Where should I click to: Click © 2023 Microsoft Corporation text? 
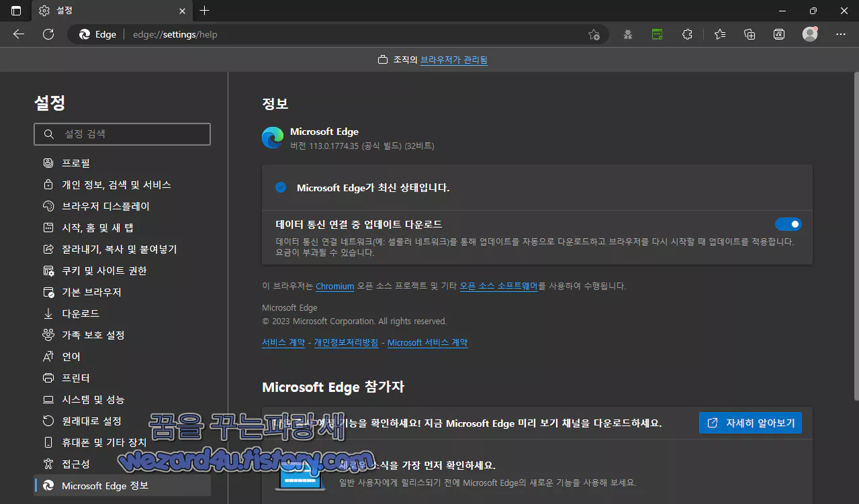click(x=354, y=321)
